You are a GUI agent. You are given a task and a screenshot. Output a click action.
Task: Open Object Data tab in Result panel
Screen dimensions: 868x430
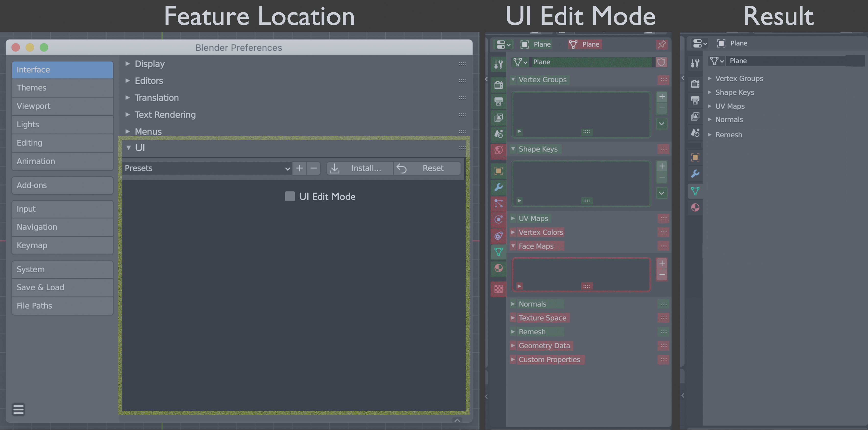point(695,191)
